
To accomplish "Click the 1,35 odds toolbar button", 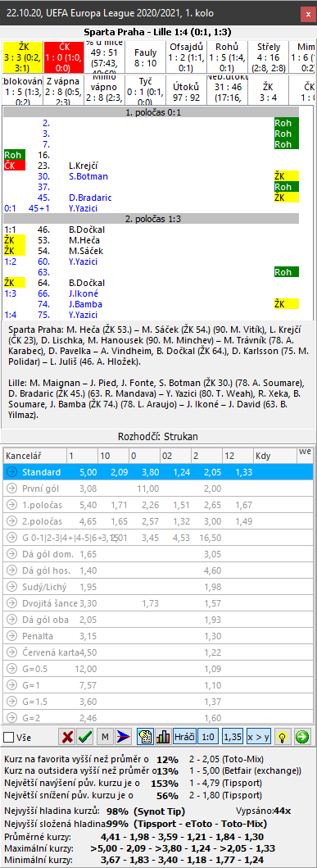I will point(233,738).
